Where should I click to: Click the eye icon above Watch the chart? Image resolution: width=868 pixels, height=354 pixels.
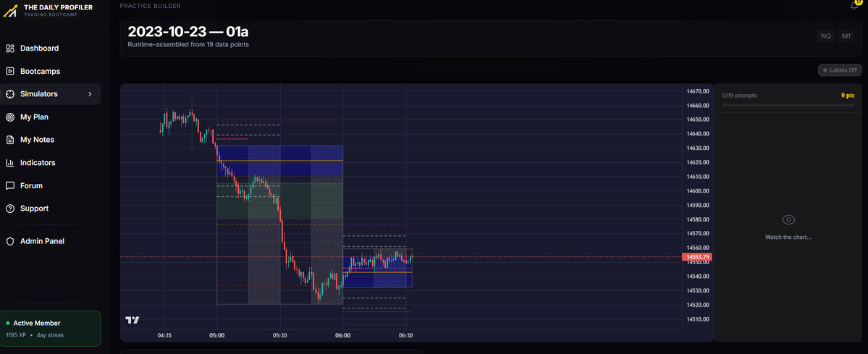click(x=788, y=220)
